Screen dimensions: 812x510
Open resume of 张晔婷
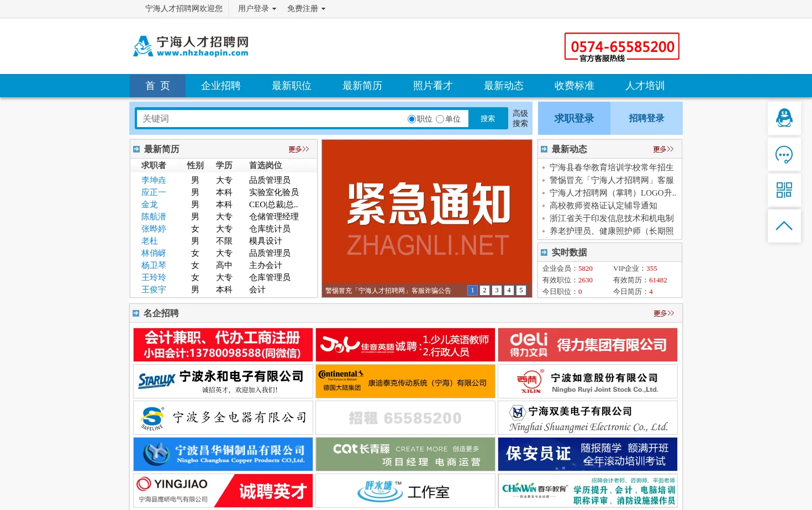point(154,229)
